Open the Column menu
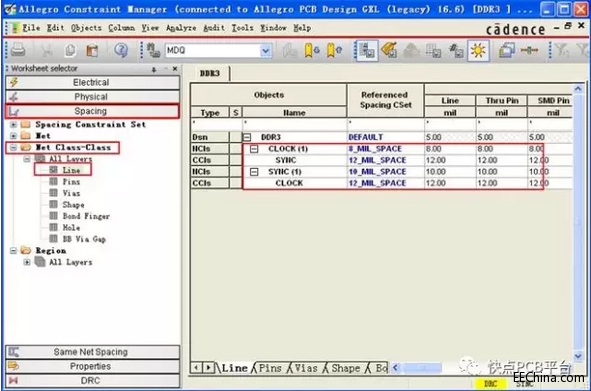Image resolution: width=591 pixels, height=391 pixels. [121, 28]
